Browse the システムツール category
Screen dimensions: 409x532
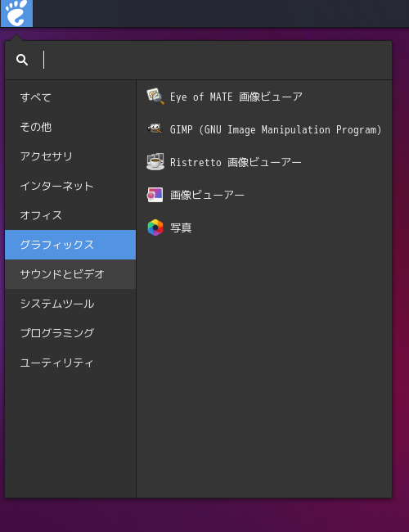[x=70, y=304]
